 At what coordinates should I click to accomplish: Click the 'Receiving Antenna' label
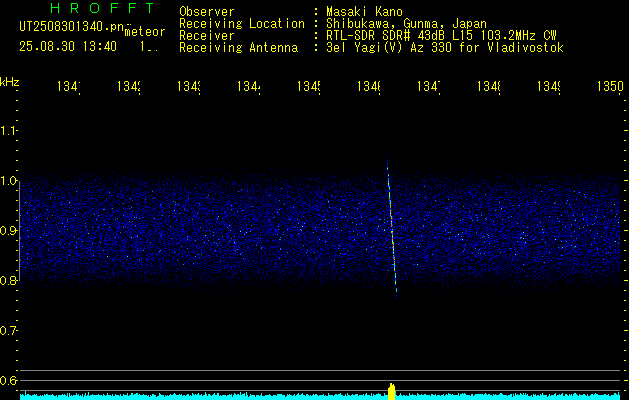(x=238, y=48)
